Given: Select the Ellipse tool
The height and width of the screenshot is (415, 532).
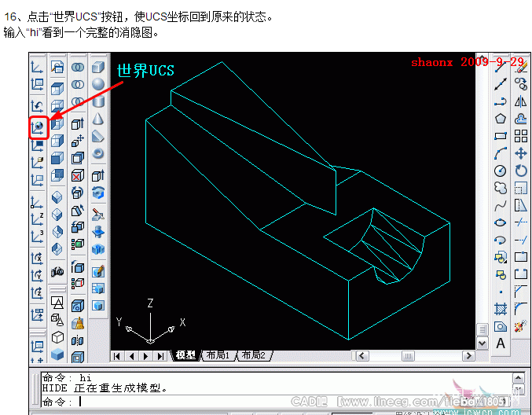Looking at the screenshot, I should click(501, 222).
